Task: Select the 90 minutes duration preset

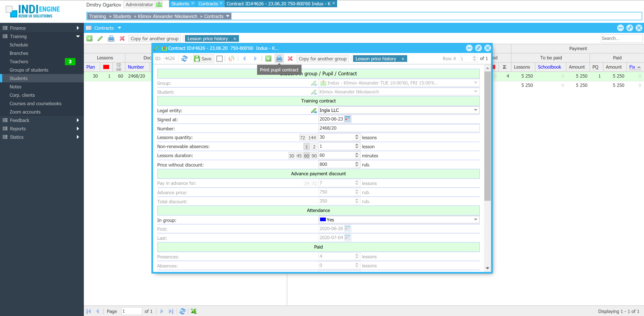Action: 314,156
